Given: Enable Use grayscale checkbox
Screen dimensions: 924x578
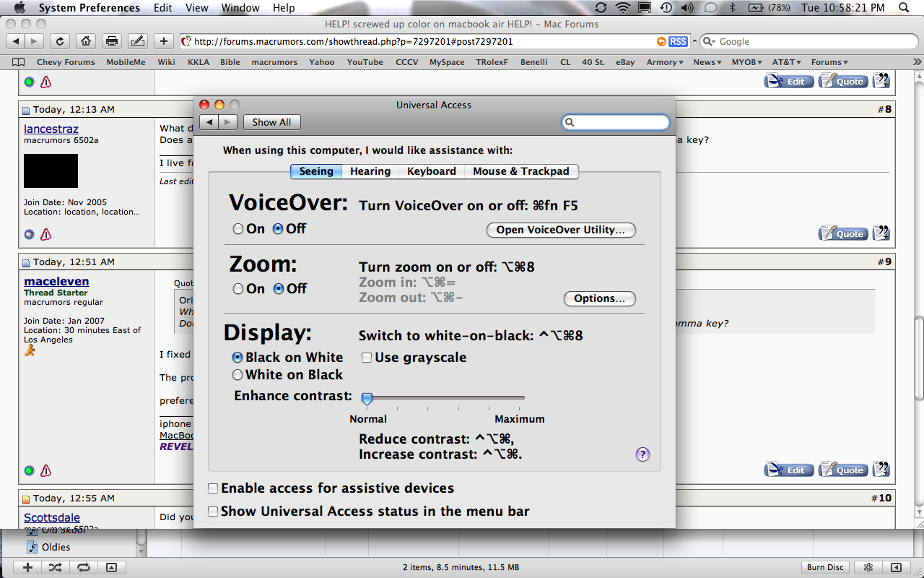Looking at the screenshot, I should [367, 358].
